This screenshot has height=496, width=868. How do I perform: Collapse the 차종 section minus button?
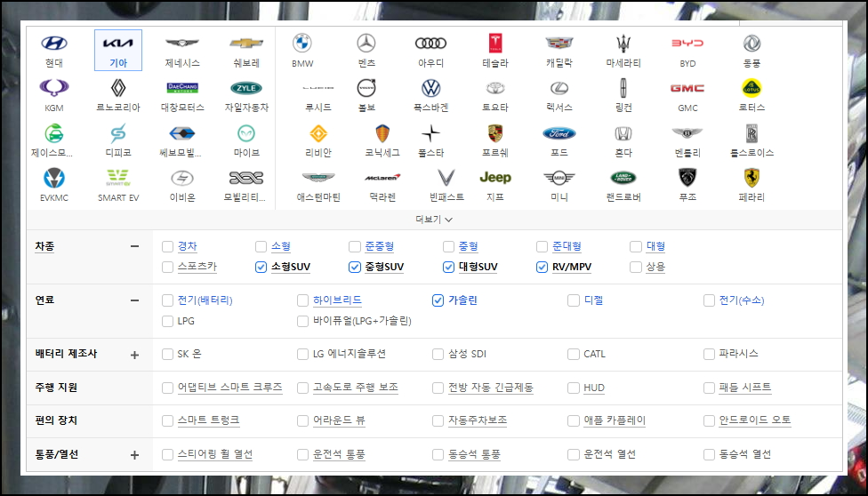[x=134, y=246]
